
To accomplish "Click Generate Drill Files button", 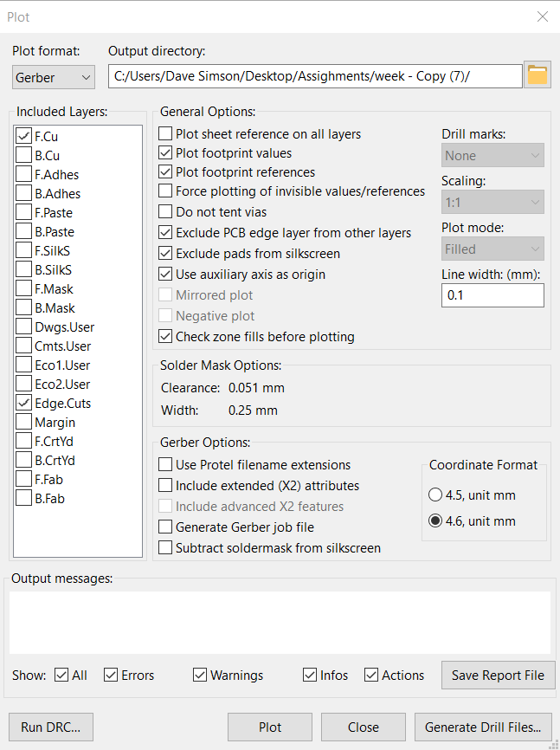I will tap(483, 727).
